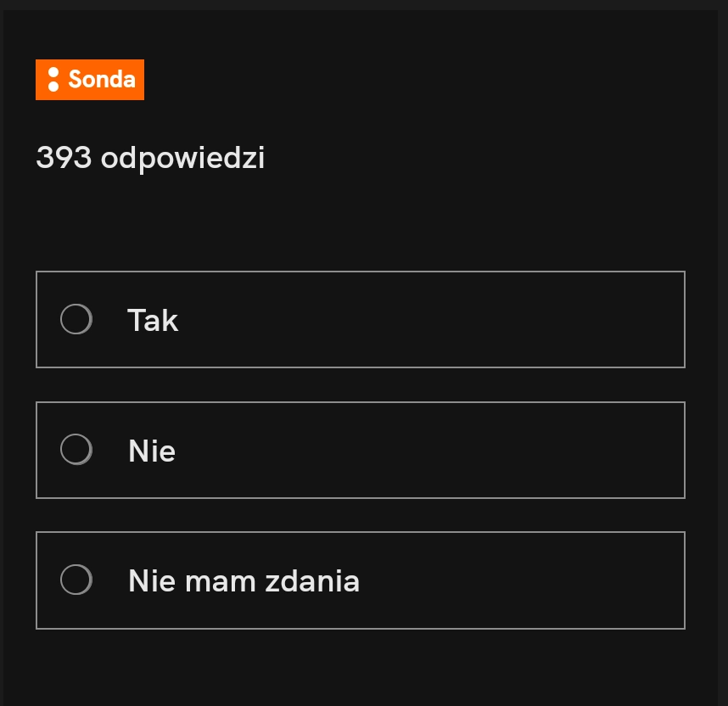Click the Nie answer text in second option
Screen dimensions: 728x706
click(152, 451)
